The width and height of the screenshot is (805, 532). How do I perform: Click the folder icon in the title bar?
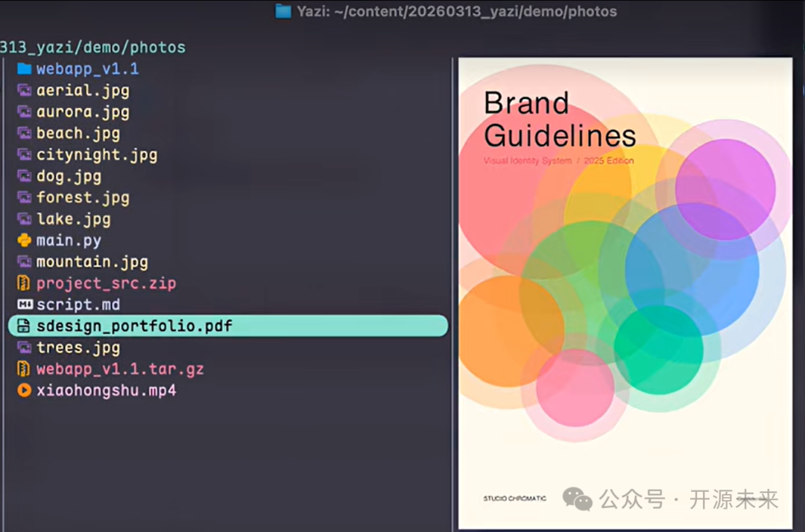click(283, 11)
